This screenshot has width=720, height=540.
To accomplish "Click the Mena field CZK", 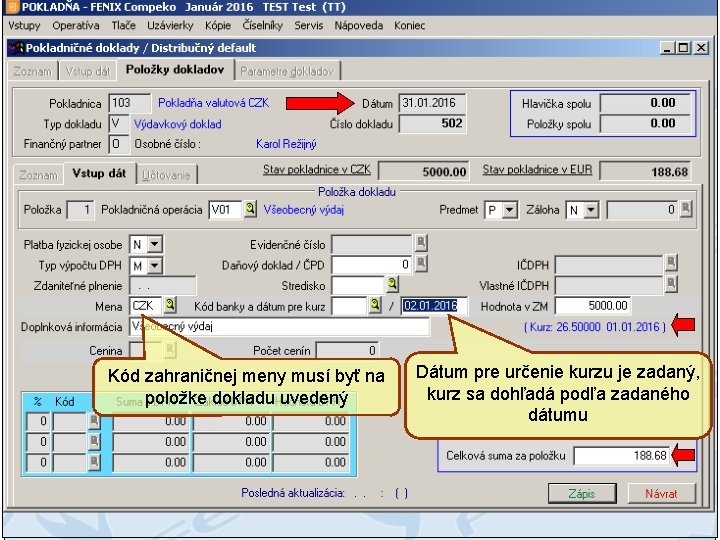I will (x=146, y=306).
